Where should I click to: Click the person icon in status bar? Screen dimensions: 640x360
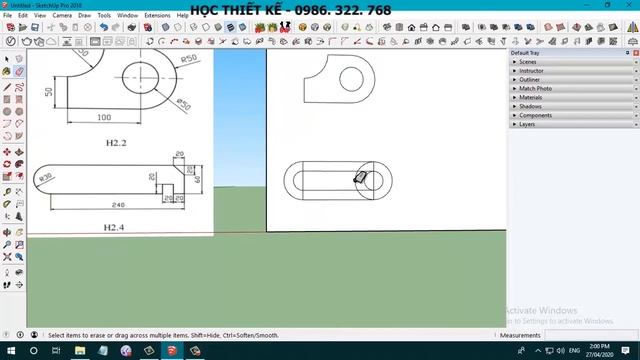click(34, 335)
